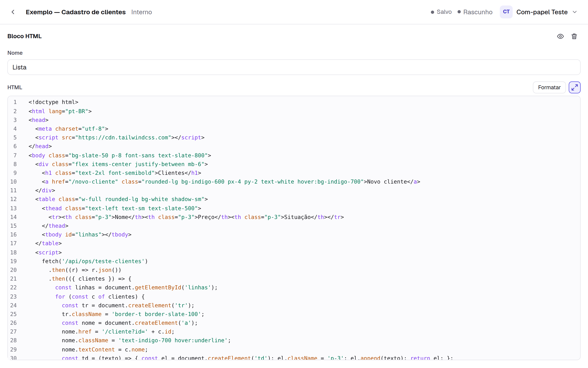Focus the Nome input field containing Lista
588x368 pixels.
(294, 67)
